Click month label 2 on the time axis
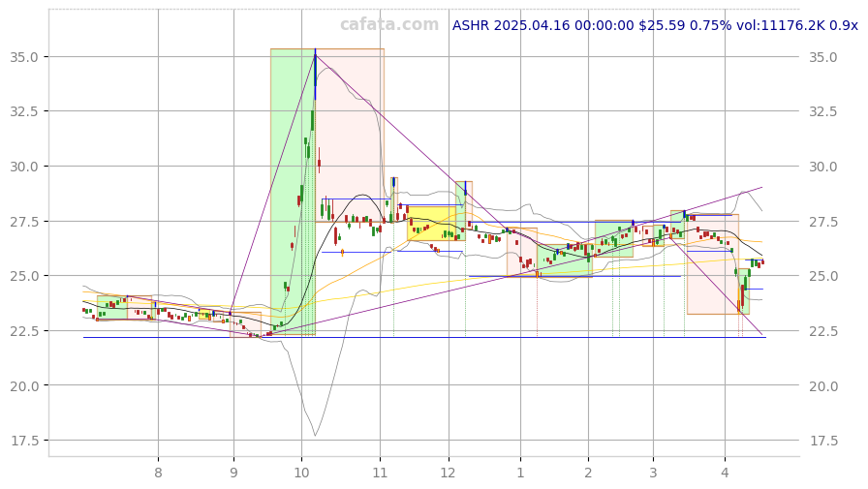 [588, 473]
